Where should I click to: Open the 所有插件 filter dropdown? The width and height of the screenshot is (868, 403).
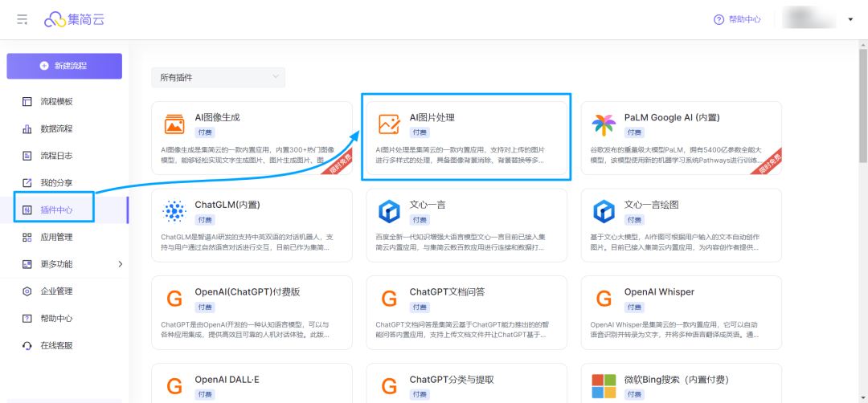click(218, 77)
